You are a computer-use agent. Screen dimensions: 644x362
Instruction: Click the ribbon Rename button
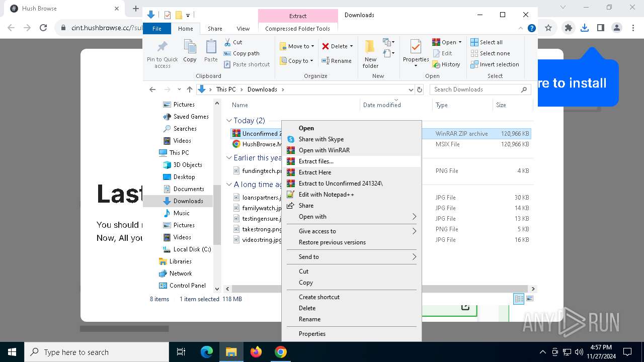click(337, 61)
